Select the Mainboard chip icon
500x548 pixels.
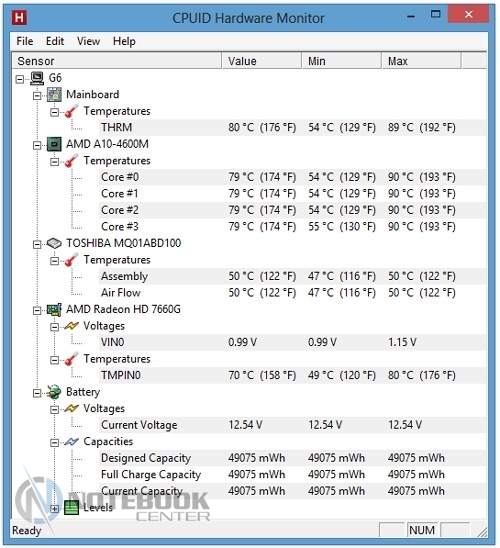[54, 95]
